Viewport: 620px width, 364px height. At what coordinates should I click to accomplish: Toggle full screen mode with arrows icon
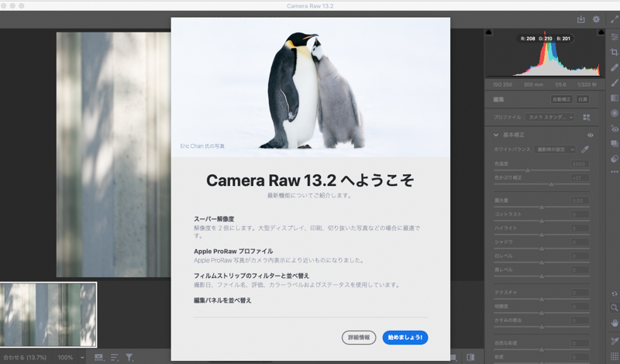coord(614,19)
